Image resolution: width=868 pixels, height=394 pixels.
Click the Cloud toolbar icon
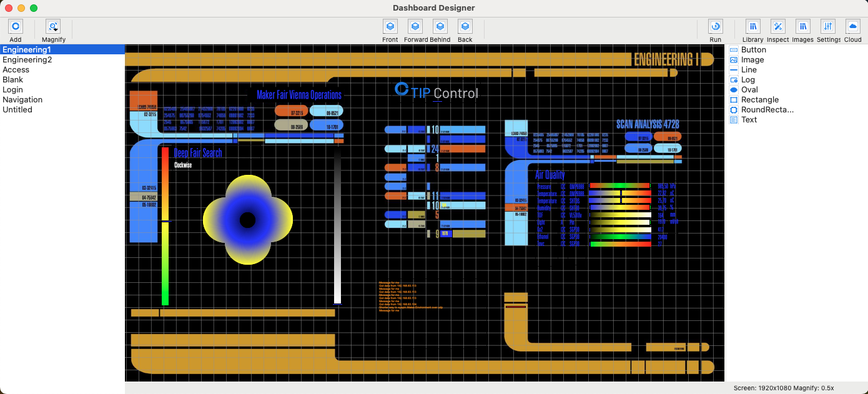(x=853, y=27)
